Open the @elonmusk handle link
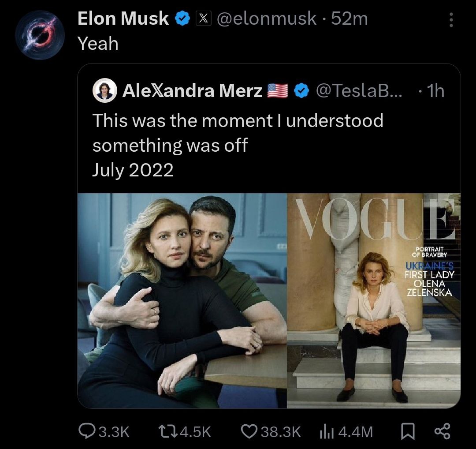This screenshot has height=449, width=476. click(266, 19)
